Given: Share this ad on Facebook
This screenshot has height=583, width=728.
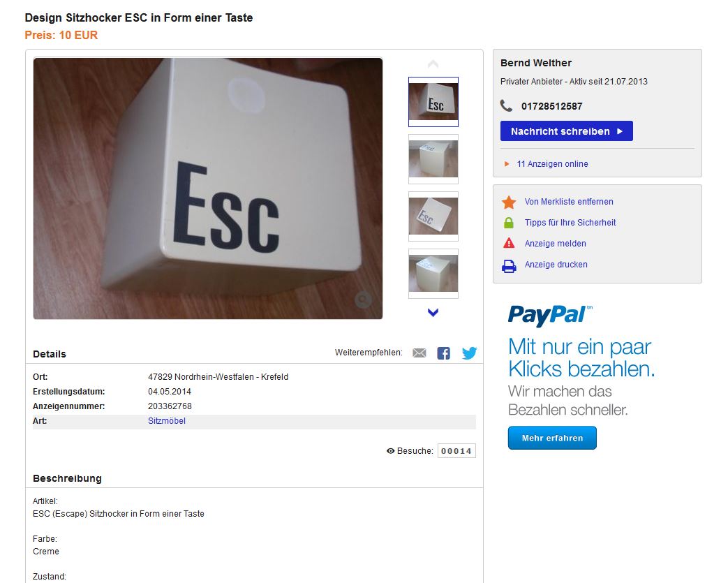Looking at the screenshot, I should (x=443, y=353).
